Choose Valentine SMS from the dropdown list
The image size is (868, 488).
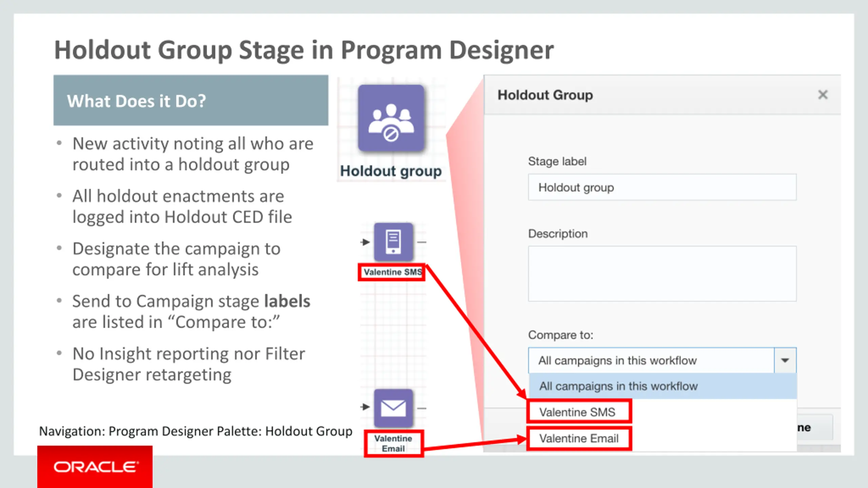(579, 412)
